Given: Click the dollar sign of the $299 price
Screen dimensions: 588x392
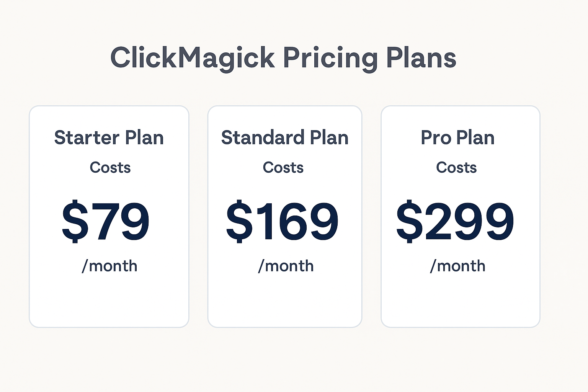Looking at the screenshot, I should click(x=409, y=221).
